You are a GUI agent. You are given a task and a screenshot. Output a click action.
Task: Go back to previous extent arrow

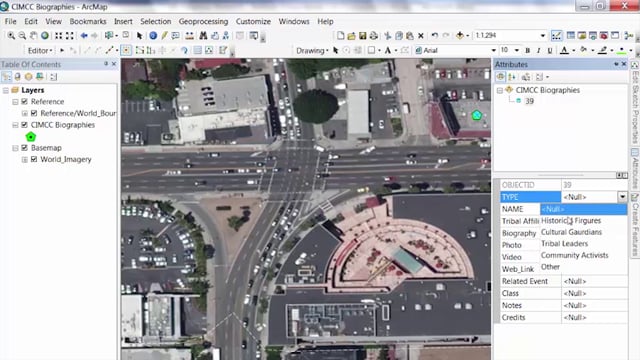(84, 36)
